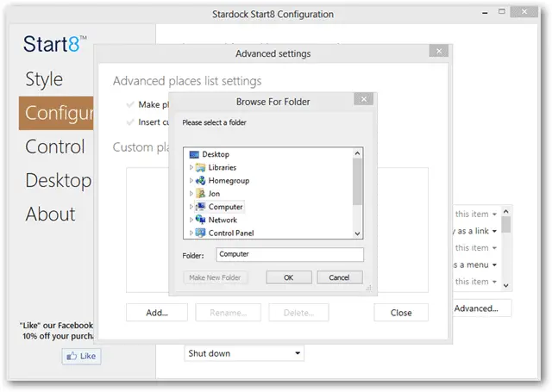Open the Shut down dropdown
This screenshot has height=392, width=552.
point(244,353)
